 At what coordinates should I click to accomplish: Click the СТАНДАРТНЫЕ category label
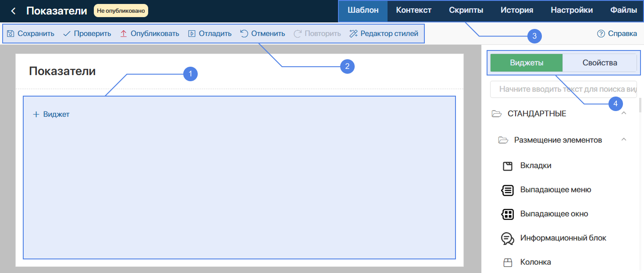click(x=537, y=114)
